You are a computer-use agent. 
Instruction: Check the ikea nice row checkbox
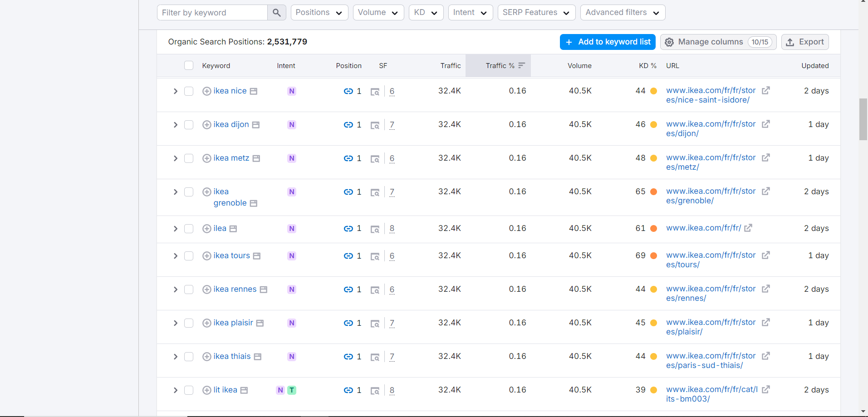tap(189, 91)
